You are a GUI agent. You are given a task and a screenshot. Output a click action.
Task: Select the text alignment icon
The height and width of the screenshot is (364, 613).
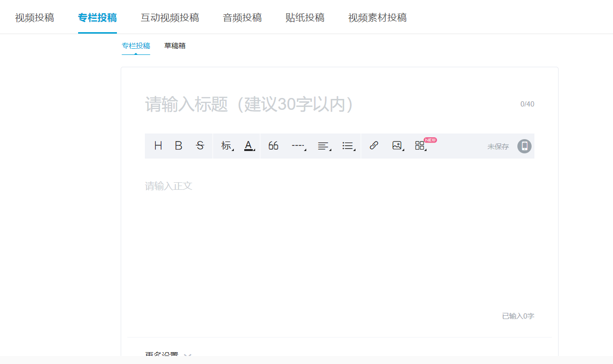click(322, 146)
